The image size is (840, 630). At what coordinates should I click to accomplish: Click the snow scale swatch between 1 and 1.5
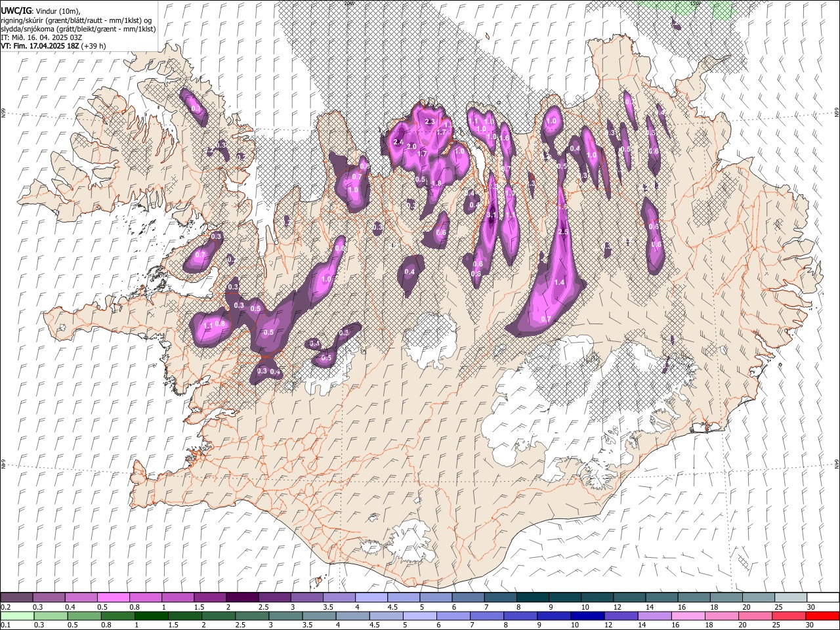[x=178, y=597]
